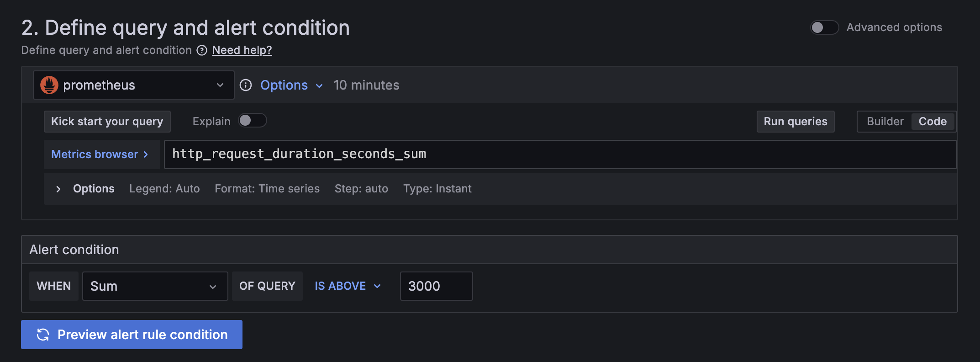Turn on the Explain toggle
The width and height of the screenshot is (980, 362).
253,120
